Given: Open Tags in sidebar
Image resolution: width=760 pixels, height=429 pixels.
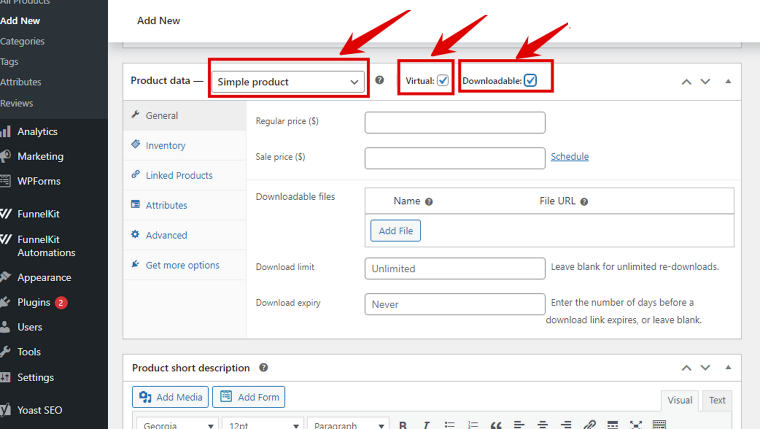Looking at the screenshot, I should click(x=9, y=62).
